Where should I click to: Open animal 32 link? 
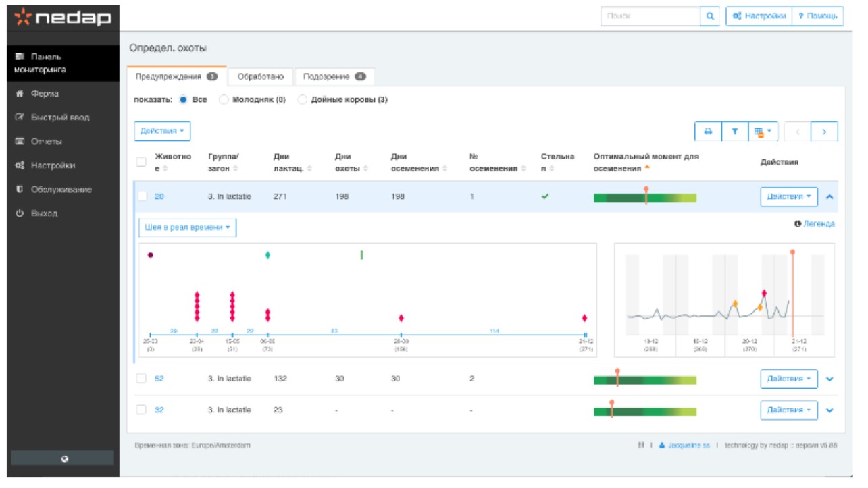pos(159,410)
